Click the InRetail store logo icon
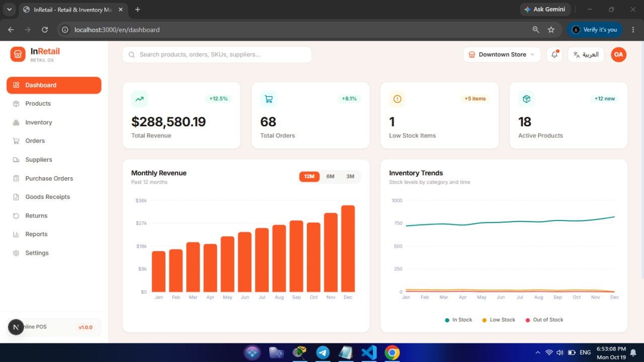This screenshot has width=644, height=362. pos(18,54)
